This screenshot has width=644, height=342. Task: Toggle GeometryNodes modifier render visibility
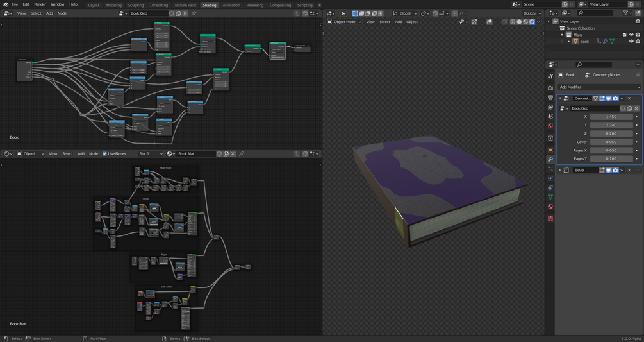point(615,99)
